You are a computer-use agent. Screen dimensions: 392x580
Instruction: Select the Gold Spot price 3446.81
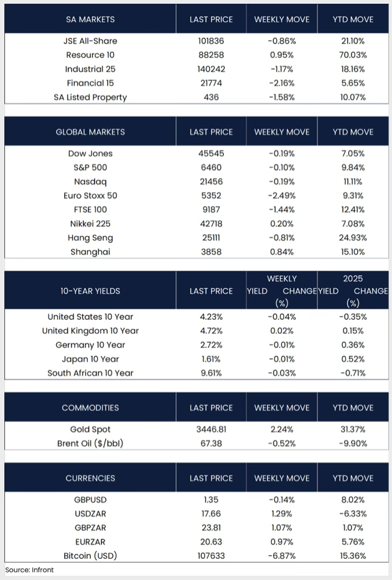[211, 429]
